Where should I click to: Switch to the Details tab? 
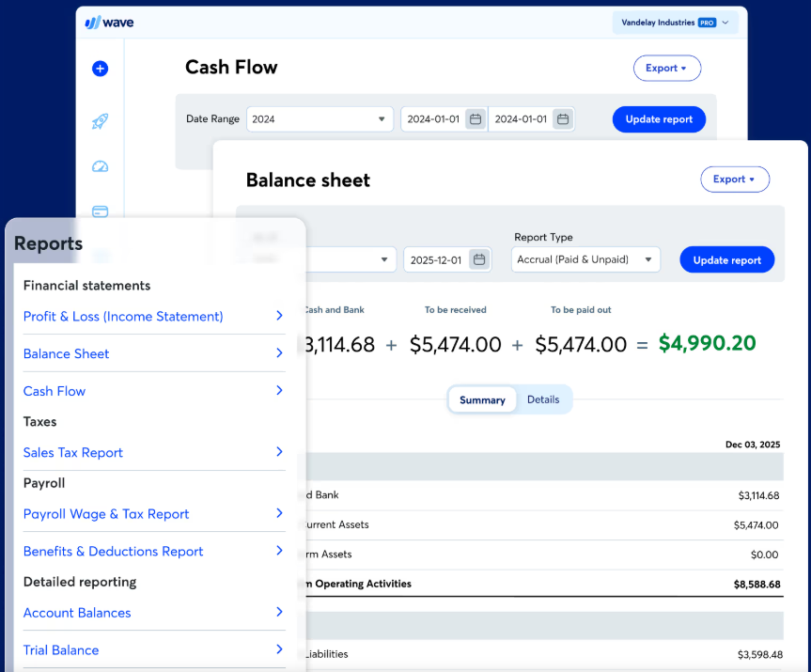pyautogui.click(x=543, y=399)
